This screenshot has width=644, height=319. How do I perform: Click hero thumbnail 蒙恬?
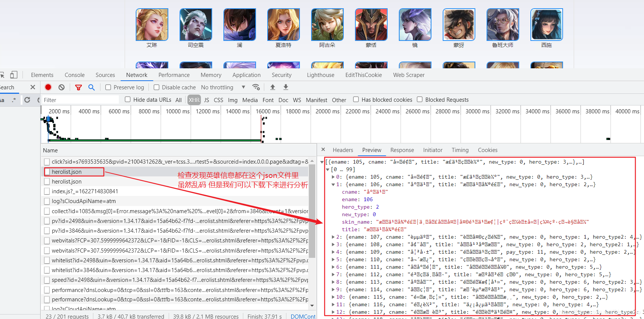[x=371, y=24]
